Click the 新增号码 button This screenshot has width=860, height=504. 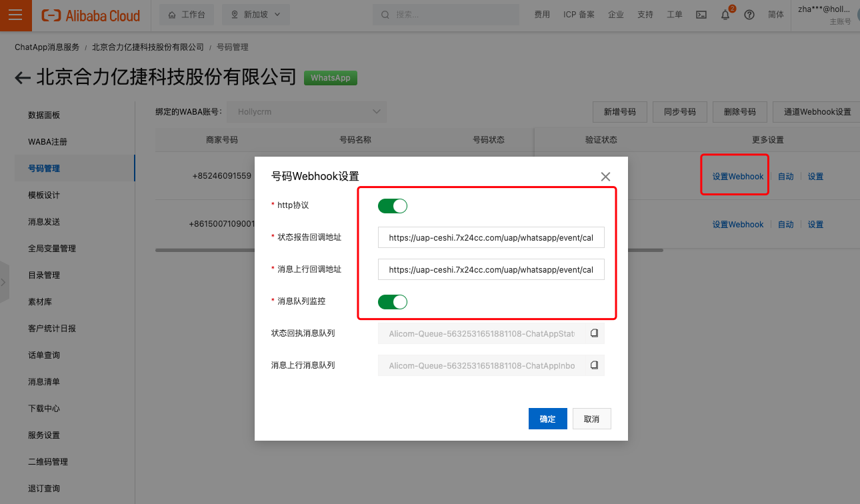click(x=619, y=112)
